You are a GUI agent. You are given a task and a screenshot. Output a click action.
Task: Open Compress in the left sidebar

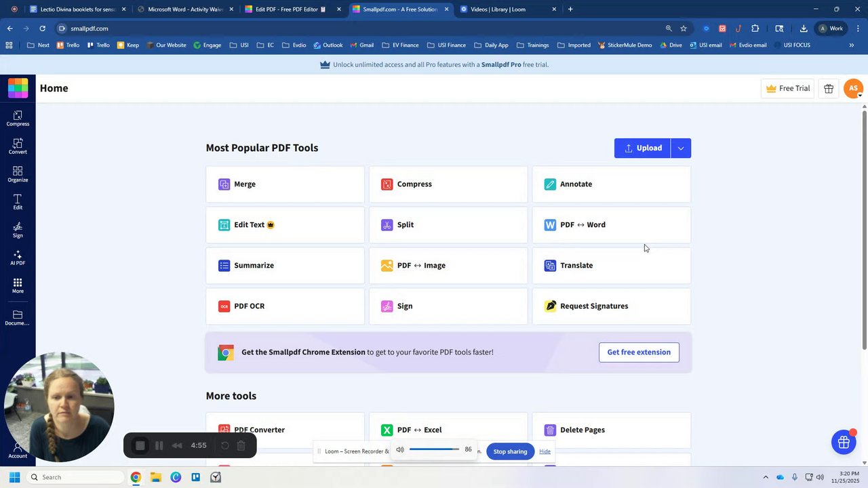18,119
